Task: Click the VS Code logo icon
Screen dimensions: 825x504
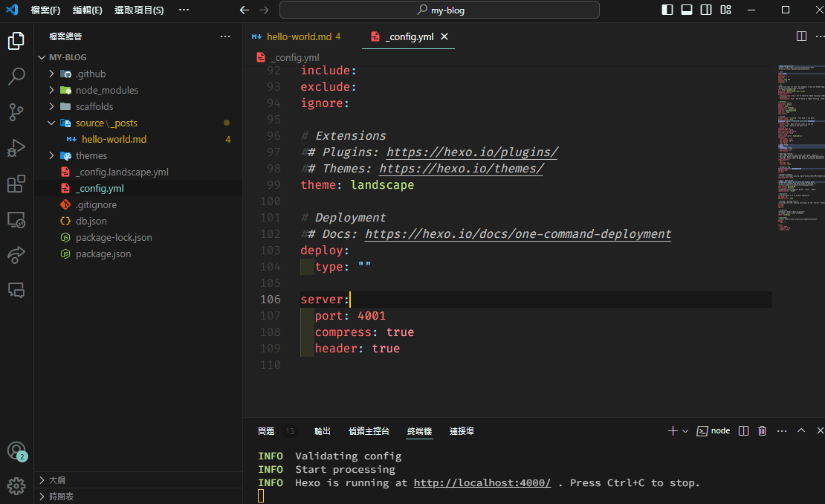Action: tap(12, 10)
